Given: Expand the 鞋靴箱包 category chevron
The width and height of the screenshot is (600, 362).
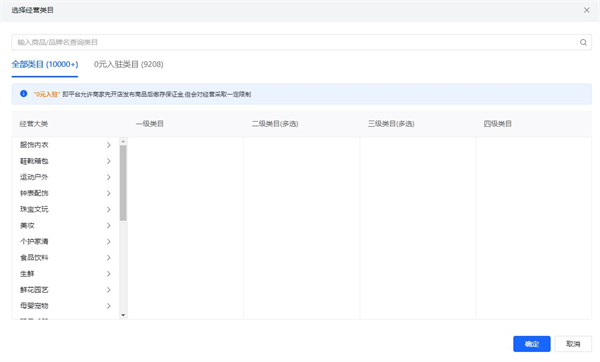Looking at the screenshot, I should [109, 161].
